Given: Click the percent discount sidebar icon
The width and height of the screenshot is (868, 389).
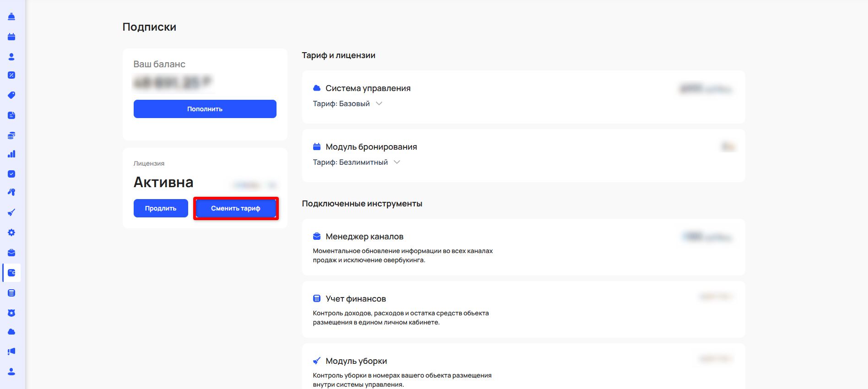Looking at the screenshot, I should tap(11, 75).
